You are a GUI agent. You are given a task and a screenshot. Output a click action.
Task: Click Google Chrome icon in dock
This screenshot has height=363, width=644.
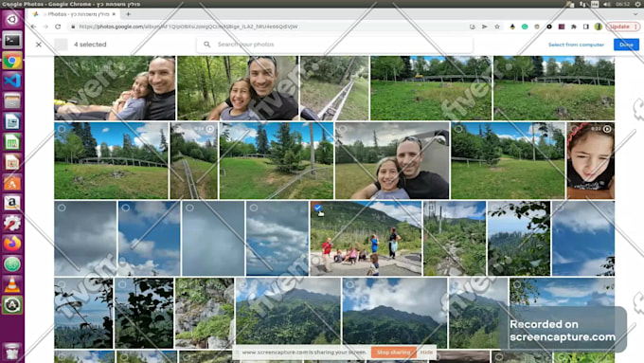click(12, 61)
